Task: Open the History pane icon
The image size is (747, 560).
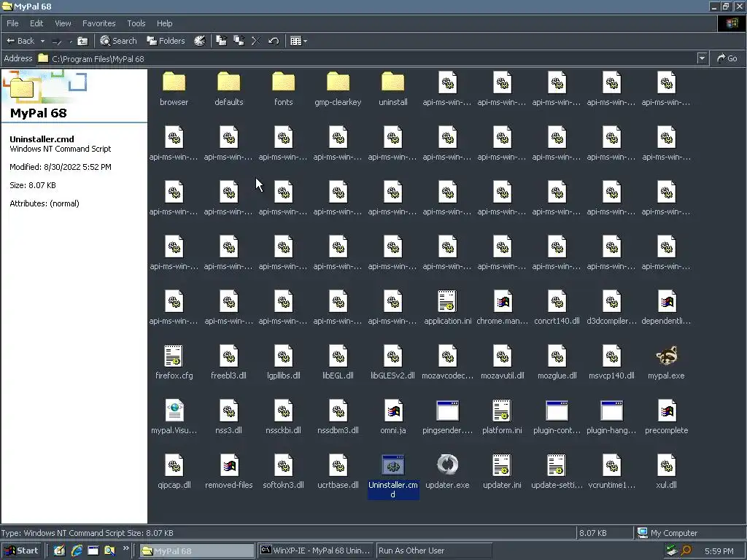Action: tap(200, 41)
